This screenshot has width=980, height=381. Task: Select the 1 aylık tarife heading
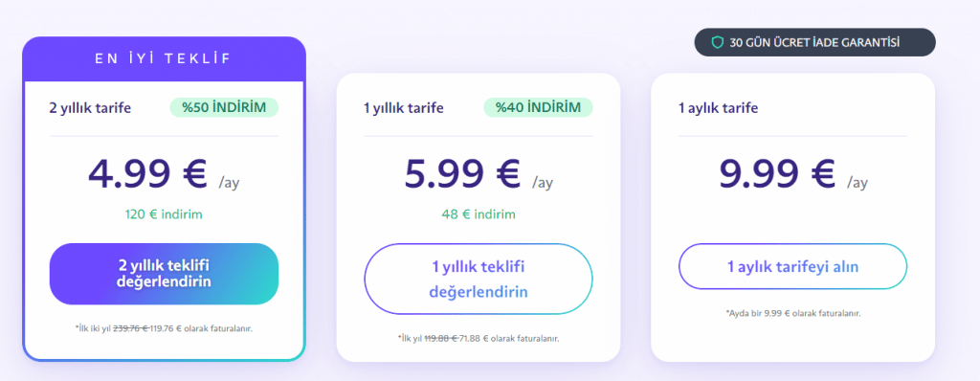pos(718,108)
